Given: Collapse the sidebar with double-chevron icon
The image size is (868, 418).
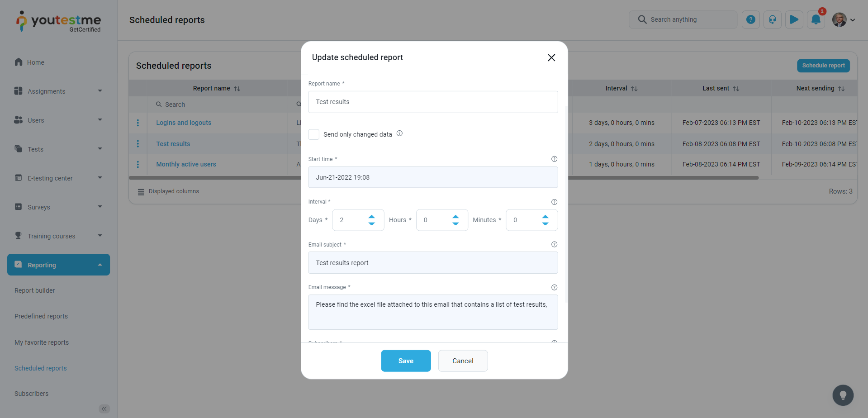Looking at the screenshot, I should 104,409.
